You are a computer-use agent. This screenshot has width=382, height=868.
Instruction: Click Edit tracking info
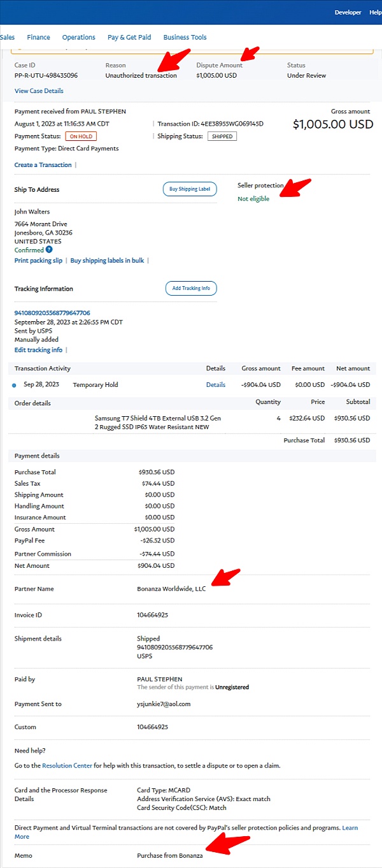pos(38,350)
